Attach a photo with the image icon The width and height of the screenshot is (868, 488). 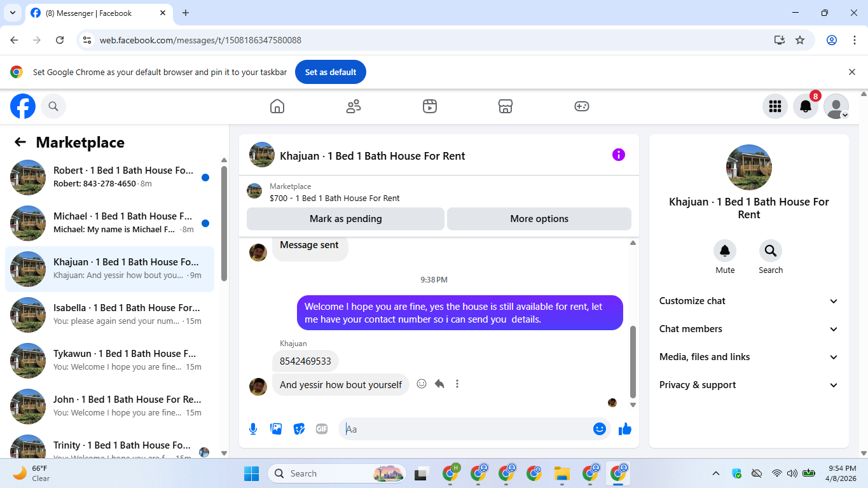click(x=276, y=429)
